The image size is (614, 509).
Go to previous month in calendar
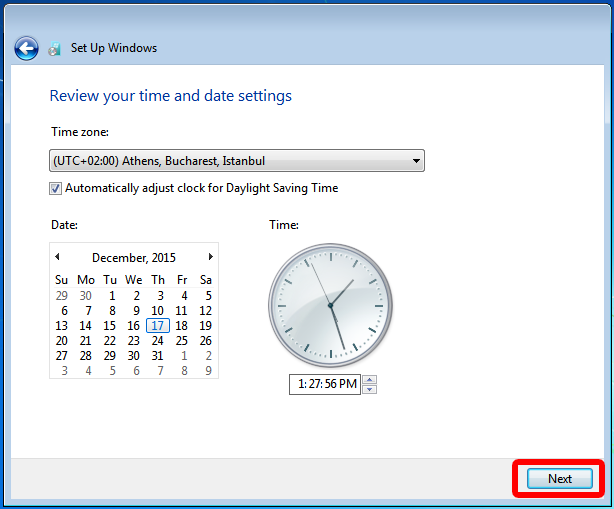[x=57, y=257]
